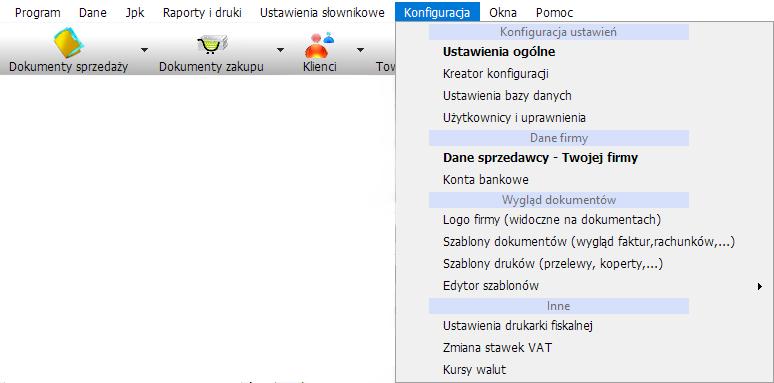The height and width of the screenshot is (383, 774).
Task: Open the Dokumenty sprzedaży folder icon
Action: [x=69, y=43]
